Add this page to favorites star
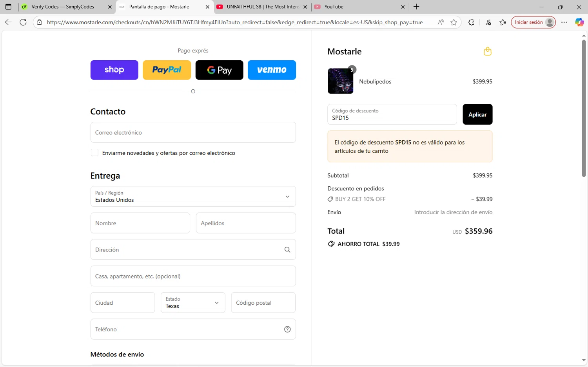588x367 pixels. tap(454, 22)
